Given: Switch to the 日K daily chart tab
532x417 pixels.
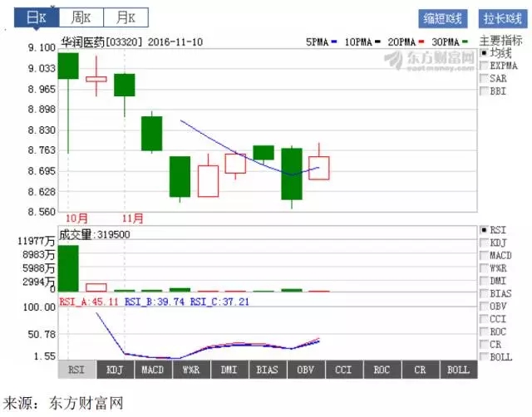Looking at the screenshot, I should [37, 17].
